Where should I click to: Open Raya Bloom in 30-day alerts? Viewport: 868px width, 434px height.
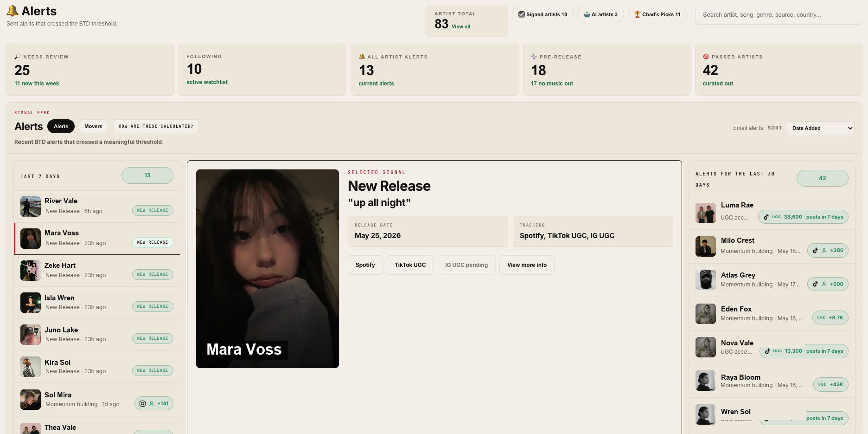(772, 381)
